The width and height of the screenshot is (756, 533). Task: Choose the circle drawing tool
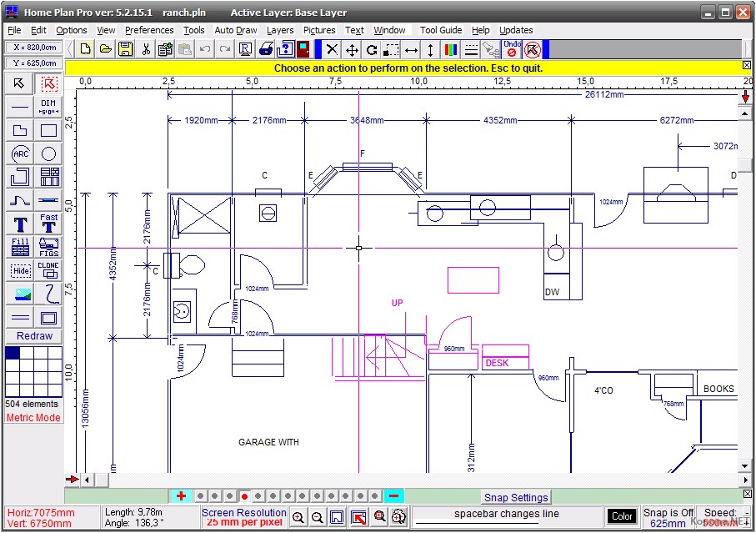49,153
